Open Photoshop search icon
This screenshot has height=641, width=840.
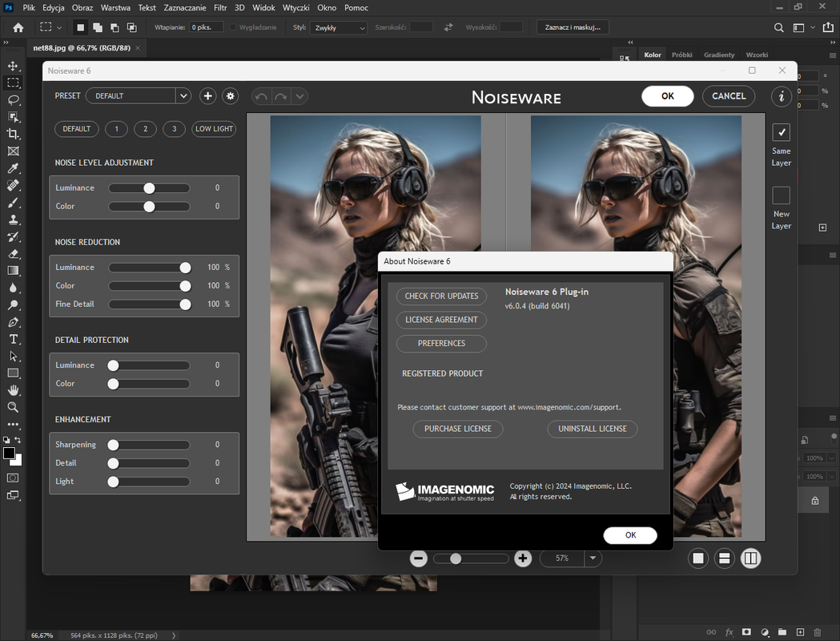[779, 27]
